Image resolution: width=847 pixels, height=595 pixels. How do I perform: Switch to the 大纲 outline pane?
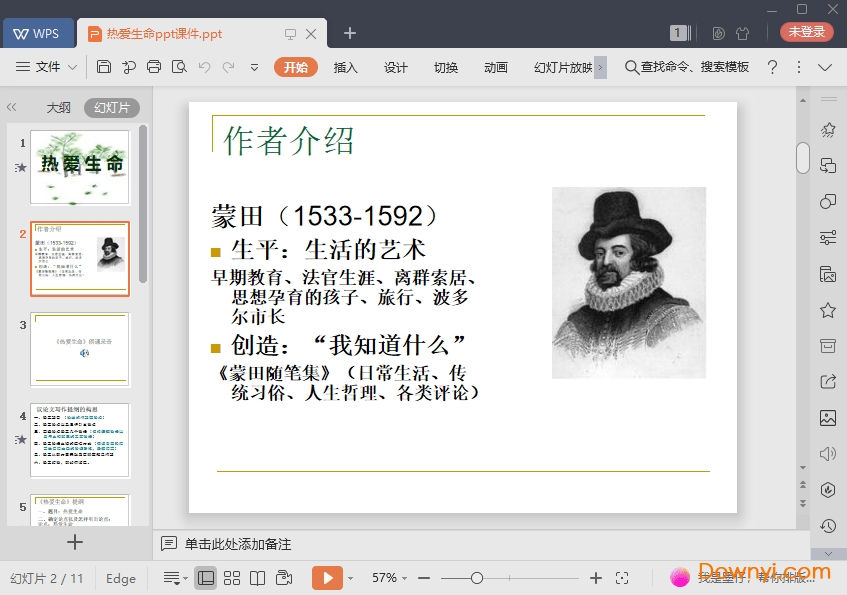click(x=59, y=108)
